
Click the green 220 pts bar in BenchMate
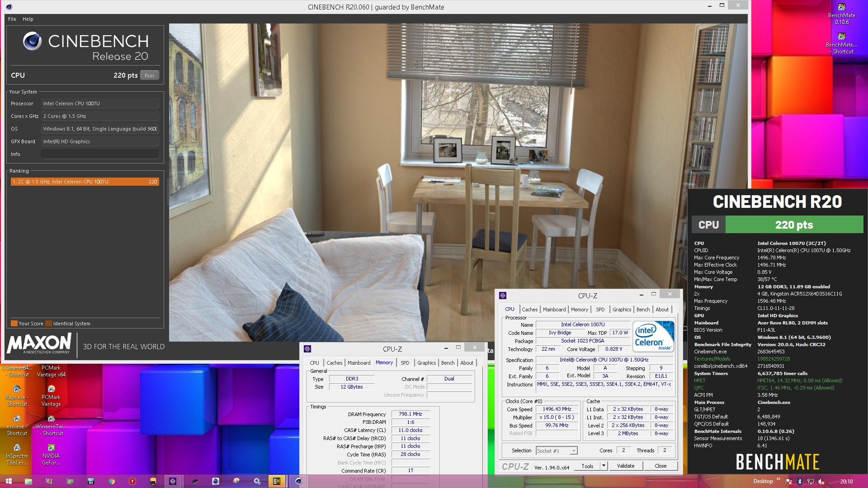794,225
